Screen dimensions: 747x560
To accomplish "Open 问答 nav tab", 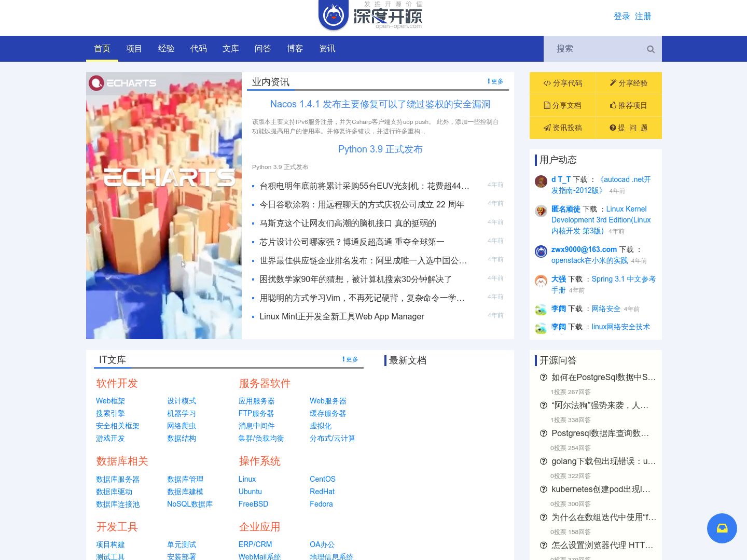I will pyautogui.click(x=262, y=49).
